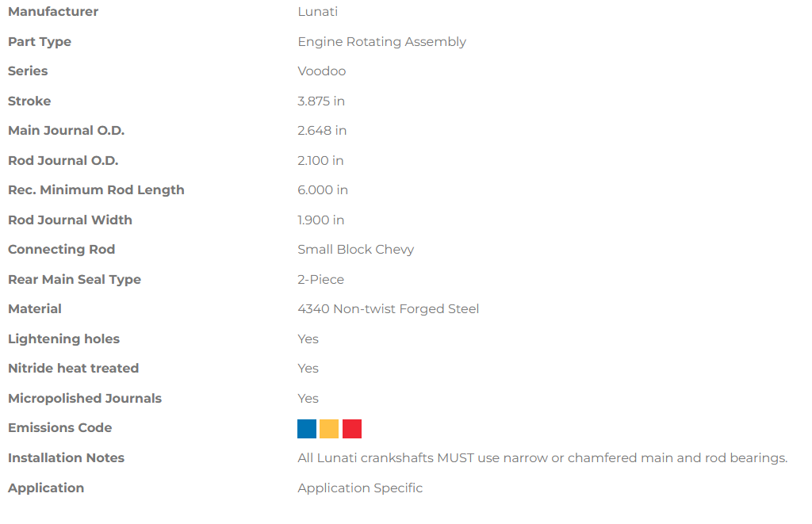Screen dimensions: 812x524
Task: Click the Voodoo series value
Action: [x=322, y=71]
